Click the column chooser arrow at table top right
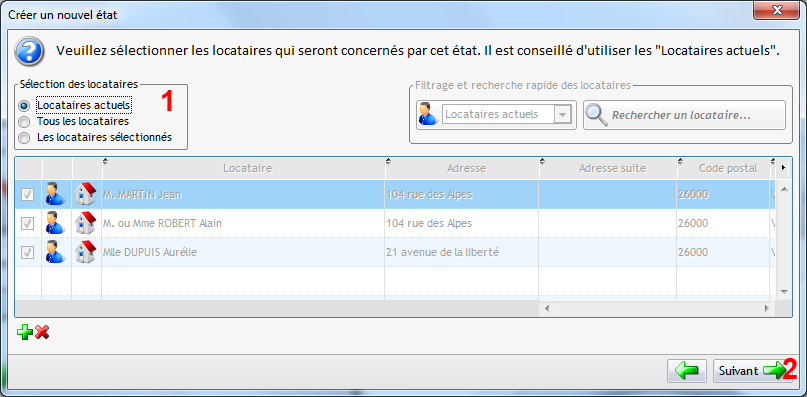The image size is (807, 397). (784, 168)
